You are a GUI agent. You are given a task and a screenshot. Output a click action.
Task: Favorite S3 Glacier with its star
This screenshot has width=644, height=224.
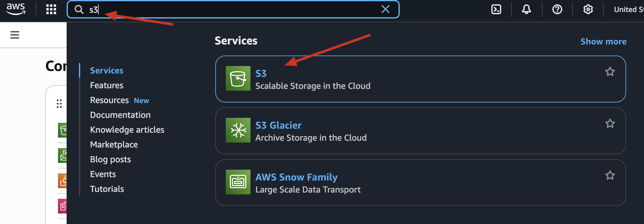[610, 124]
